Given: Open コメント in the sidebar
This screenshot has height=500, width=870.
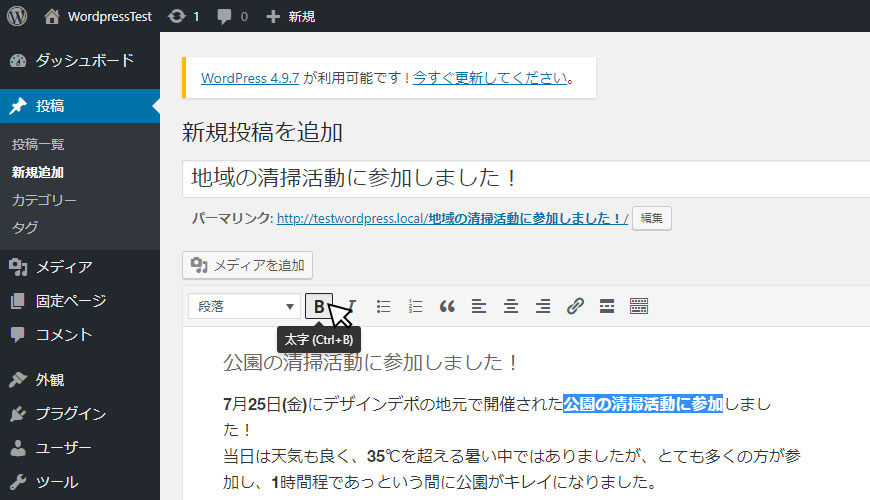Looking at the screenshot, I should click(x=80, y=335).
